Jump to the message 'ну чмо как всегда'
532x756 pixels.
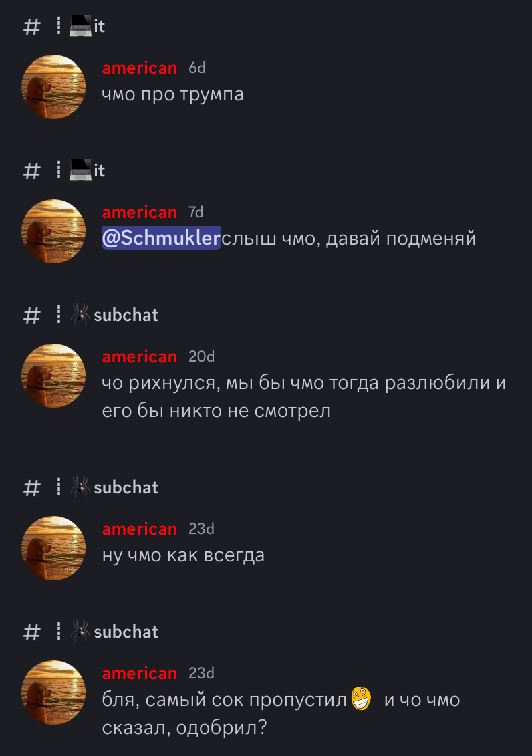[183, 555]
